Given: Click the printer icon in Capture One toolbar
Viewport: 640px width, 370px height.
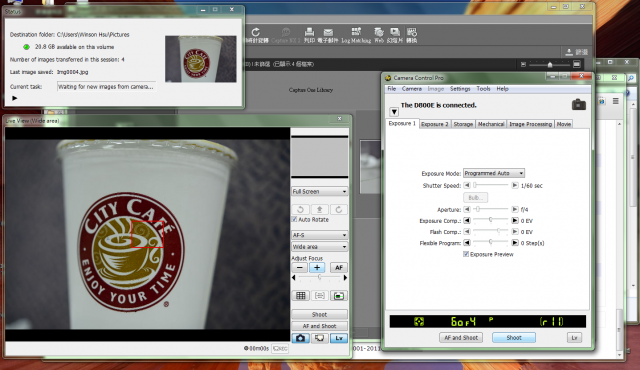Looking at the screenshot, I should click(309, 32).
